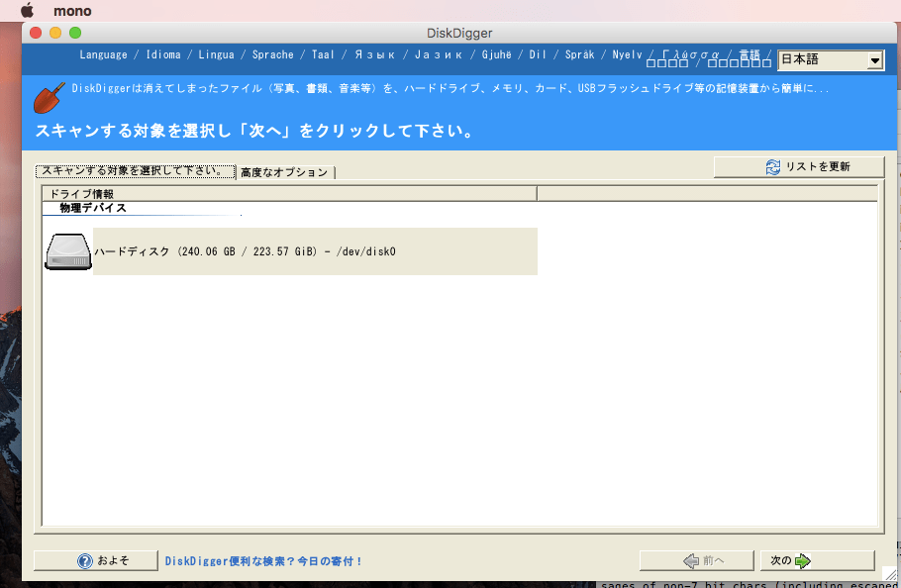Switch to the 高度なオプション tab
901x588 pixels.
point(285,172)
